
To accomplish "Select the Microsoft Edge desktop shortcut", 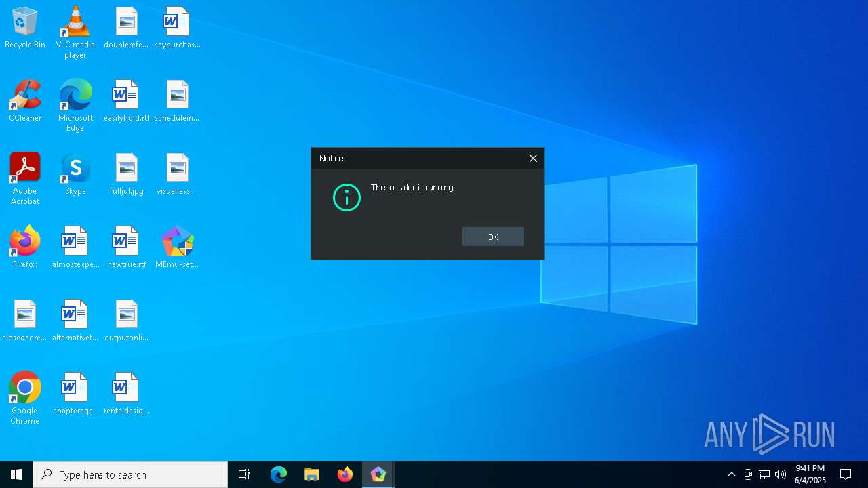I will pos(75,106).
